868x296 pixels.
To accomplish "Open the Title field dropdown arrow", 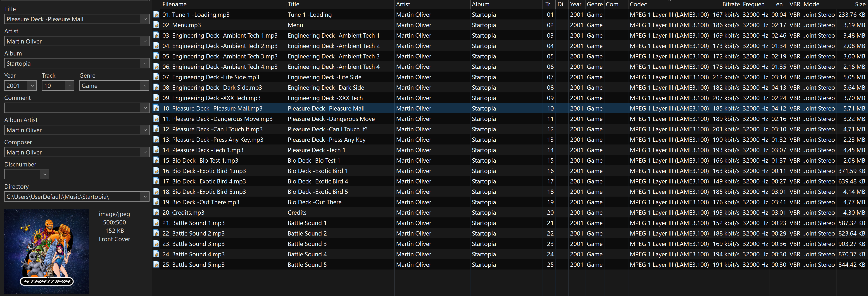I will click(x=145, y=19).
